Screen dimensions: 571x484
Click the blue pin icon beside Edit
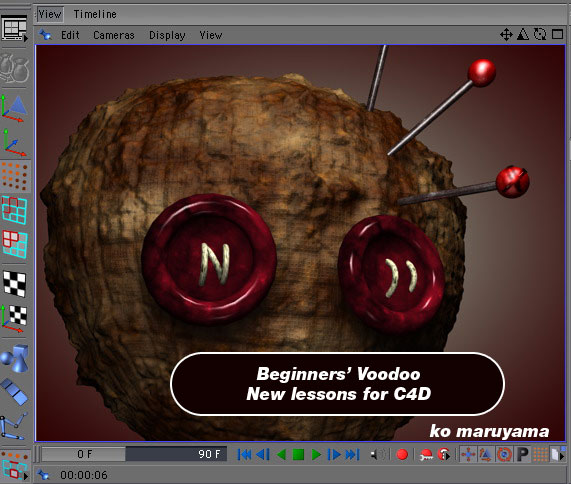[x=46, y=35]
